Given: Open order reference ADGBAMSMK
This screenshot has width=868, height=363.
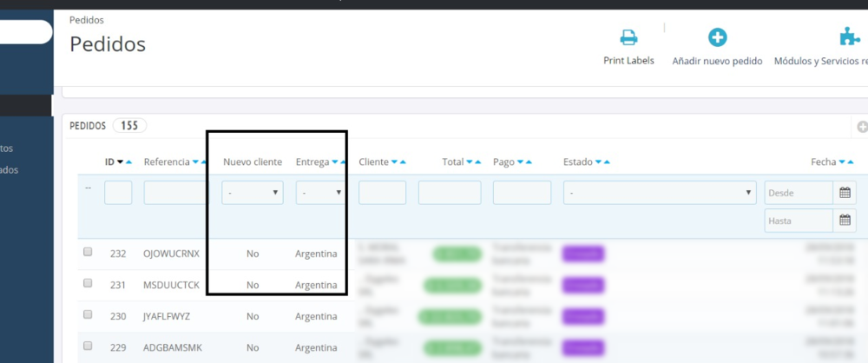Looking at the screenshot, I should click(173, 348).
